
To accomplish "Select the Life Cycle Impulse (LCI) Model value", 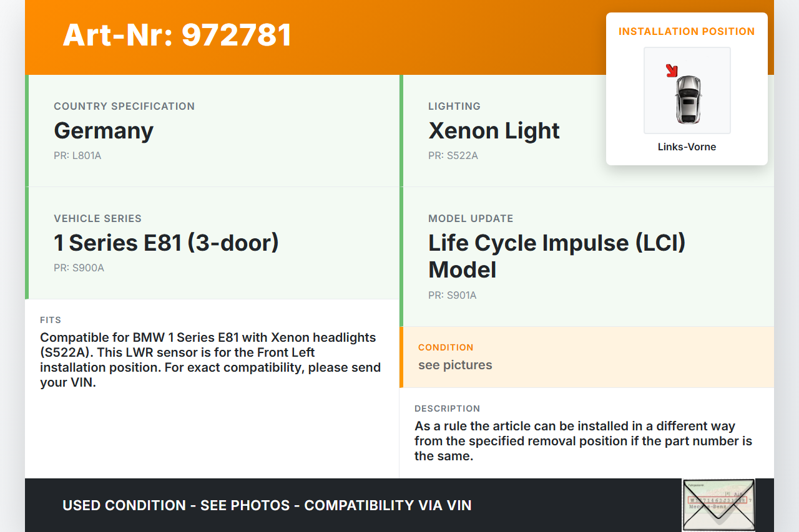I will (x=557, y=256).
